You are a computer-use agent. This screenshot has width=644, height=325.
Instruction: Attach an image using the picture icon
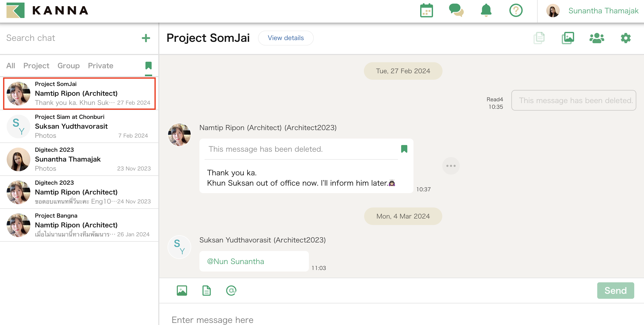point(182,291)
